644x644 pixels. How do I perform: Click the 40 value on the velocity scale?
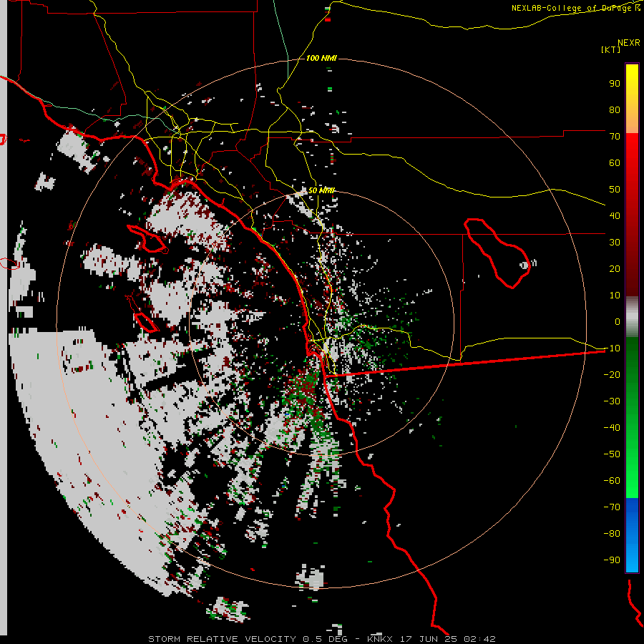(615, 216)
